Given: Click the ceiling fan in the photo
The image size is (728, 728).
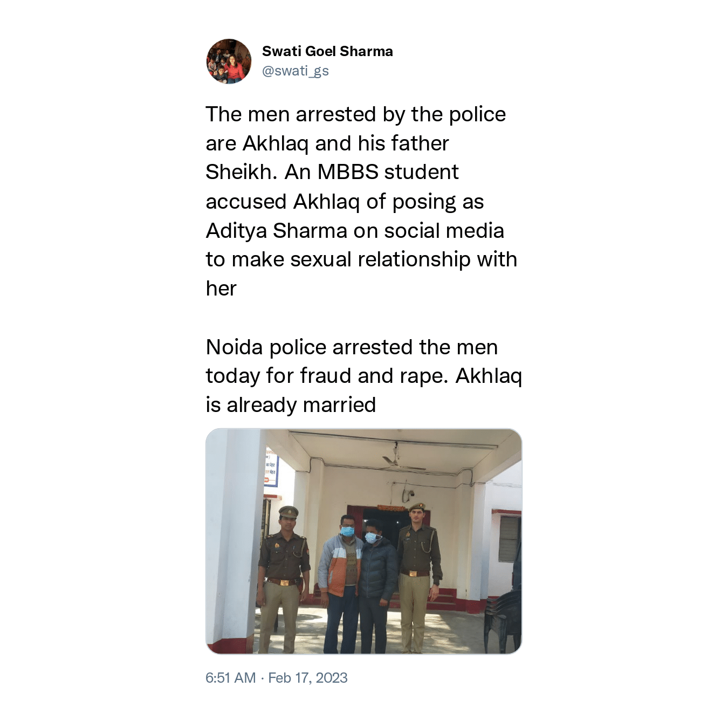Looking at the screenshot, I should tap(401, 462).
